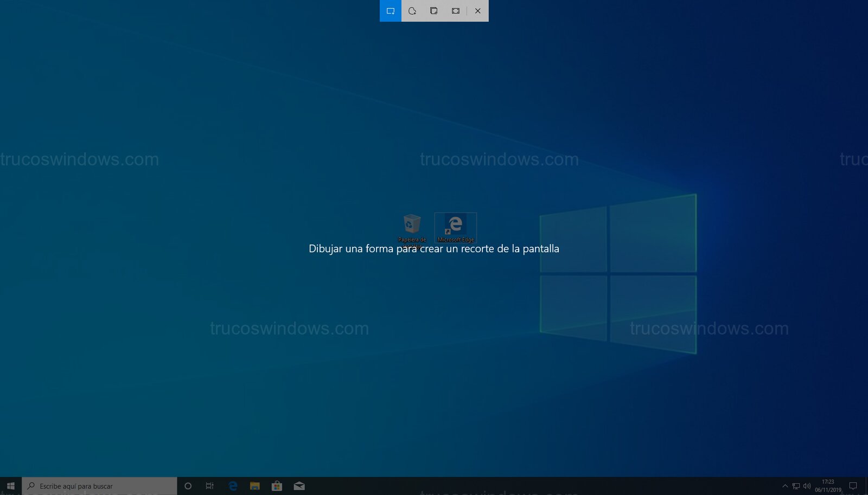Click the 'Escribe aquí para buscar' search box
The height and width of the screenshot is (495, 868).
(x=100, y=486)
